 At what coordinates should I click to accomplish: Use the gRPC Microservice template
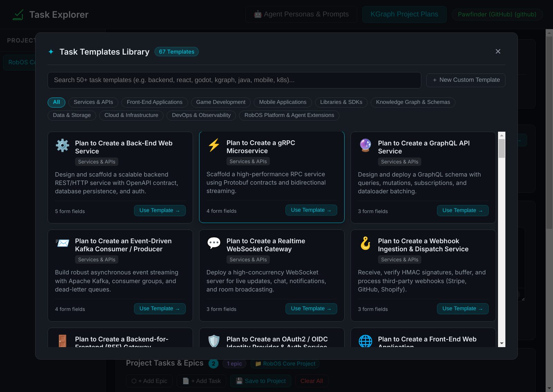(x=311, y=210)
